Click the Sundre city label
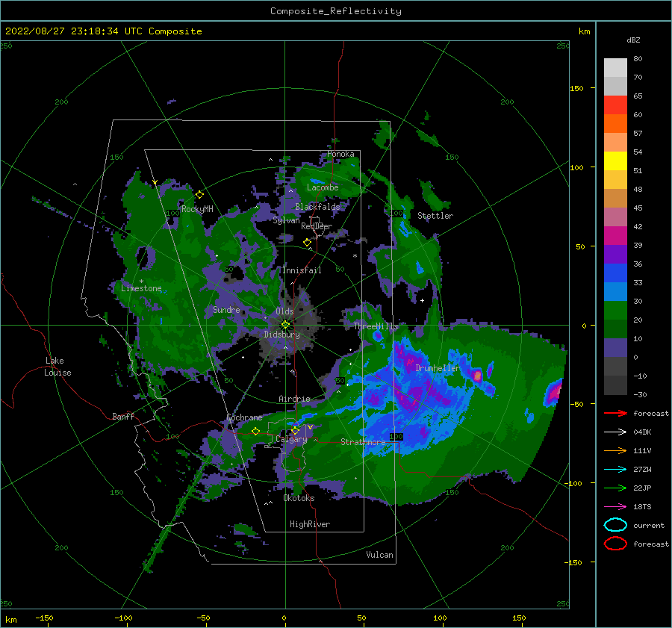The image size is (672, 628). (226, 309)
